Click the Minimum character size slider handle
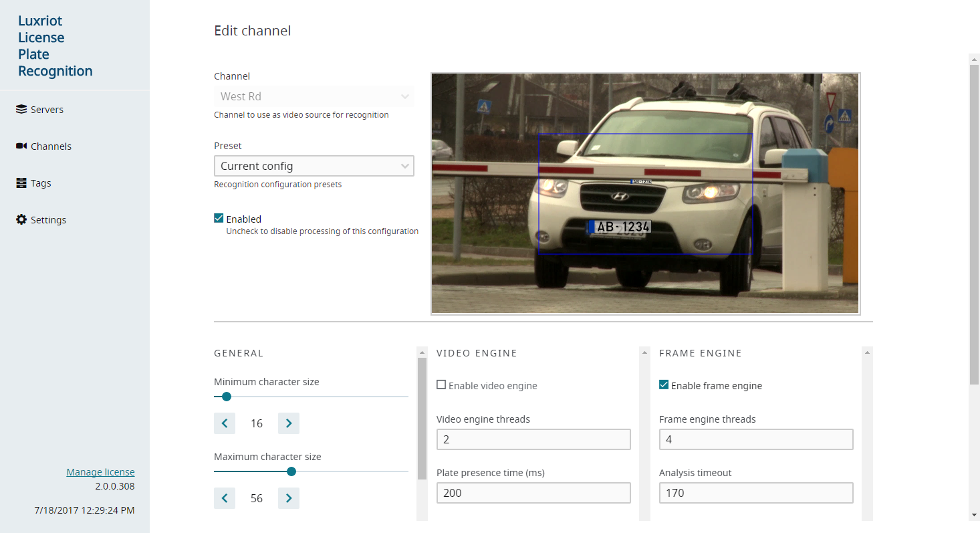The width and height of the screenshot is (980, 533). point(227,397)
